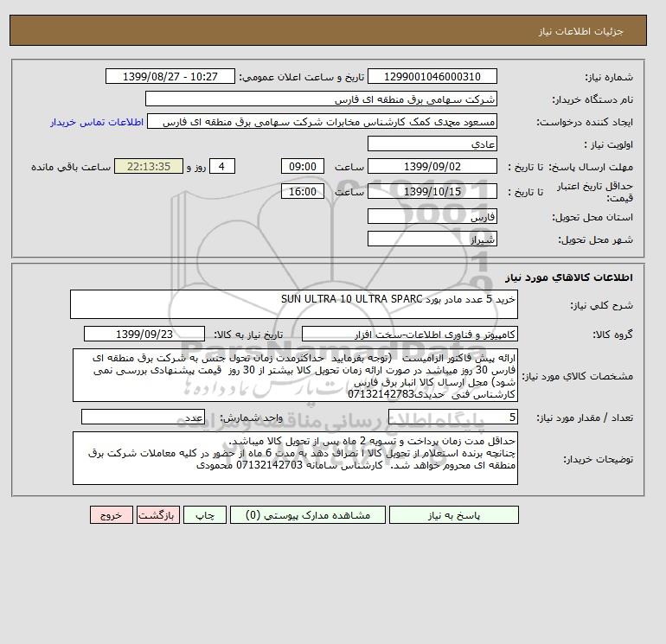Click the remaining days field showing 4
This screenshot has height=644, width=666.
coord(221,167)
